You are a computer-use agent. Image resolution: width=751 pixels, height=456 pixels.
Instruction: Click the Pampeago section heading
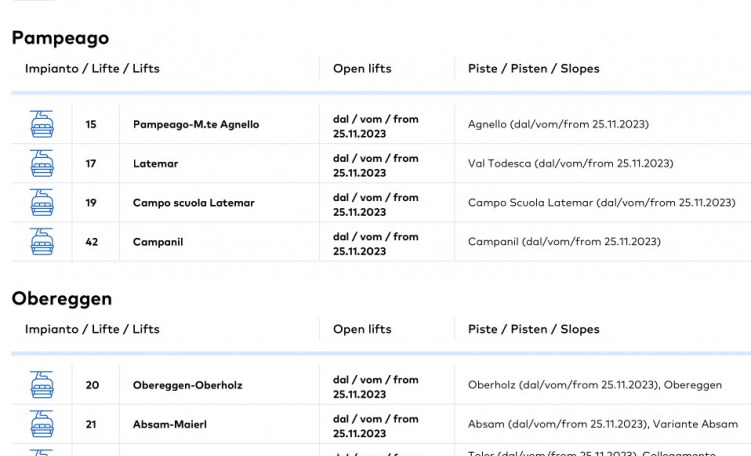pyautogui.click(x=60, y=38)
